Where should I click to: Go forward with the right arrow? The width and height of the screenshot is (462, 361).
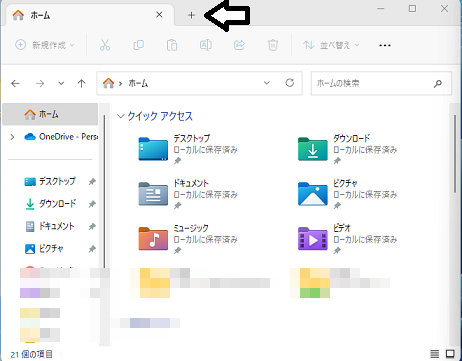pos(40,83)
